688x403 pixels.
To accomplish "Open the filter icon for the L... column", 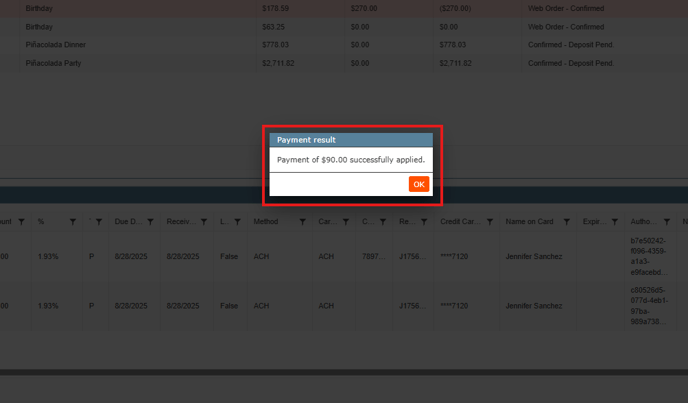I will (x=237, y=222).
